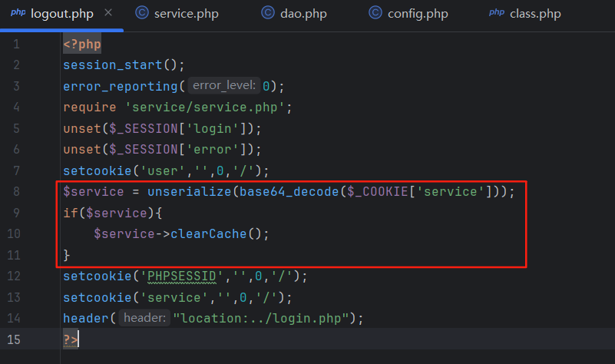The image size is (615, 364).
Task: Click the class icon on service.php tab
Action: pos(142,13)
